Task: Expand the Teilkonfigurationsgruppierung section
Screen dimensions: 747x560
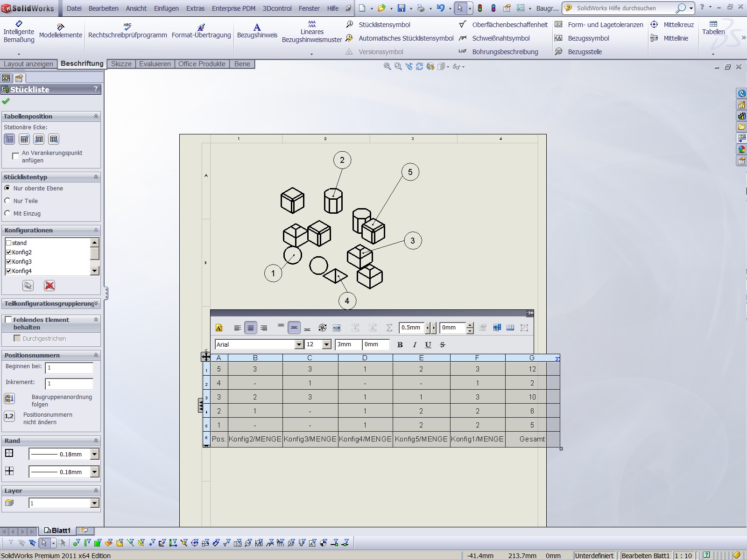Action: pyautogui.click(x=96, y=303)
